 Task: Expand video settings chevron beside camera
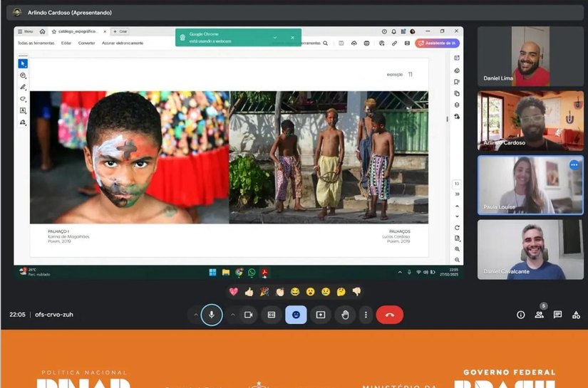pyautogui.click(x=232, y=315)
